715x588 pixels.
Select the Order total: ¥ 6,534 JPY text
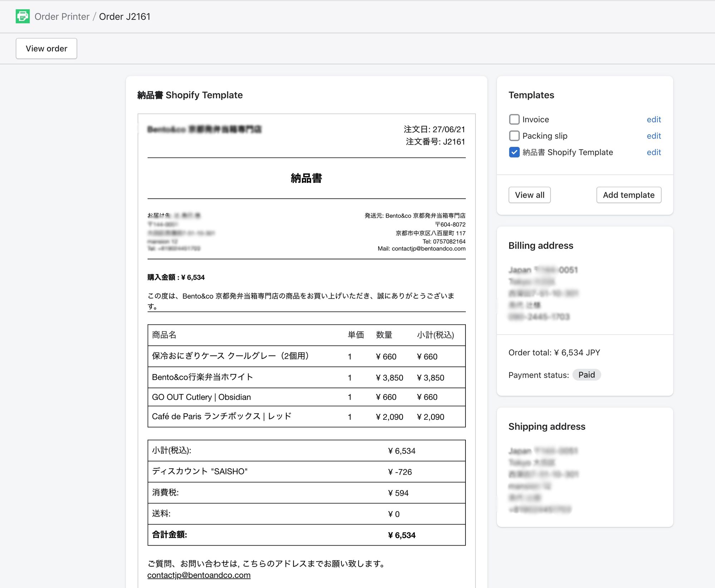click(x=554, y=353)
